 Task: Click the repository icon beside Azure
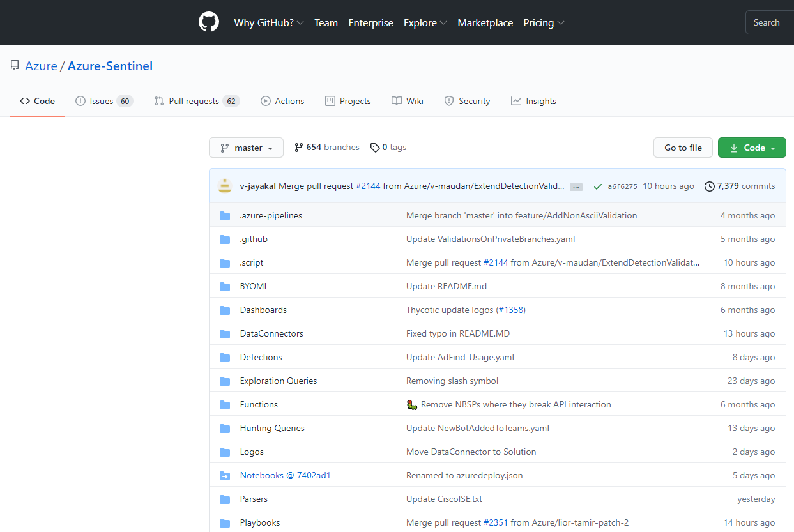pyautogui.click(x=15, y=66)
